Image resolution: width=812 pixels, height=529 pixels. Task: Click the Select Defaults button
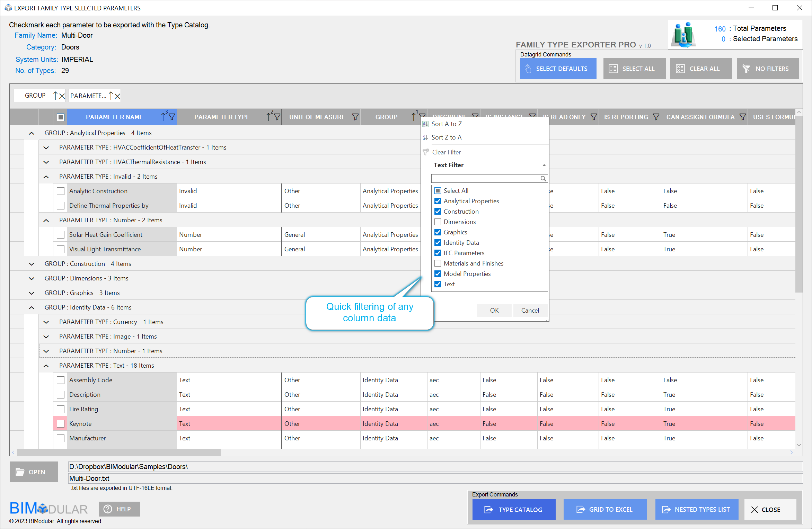click(x=558, y=69)
